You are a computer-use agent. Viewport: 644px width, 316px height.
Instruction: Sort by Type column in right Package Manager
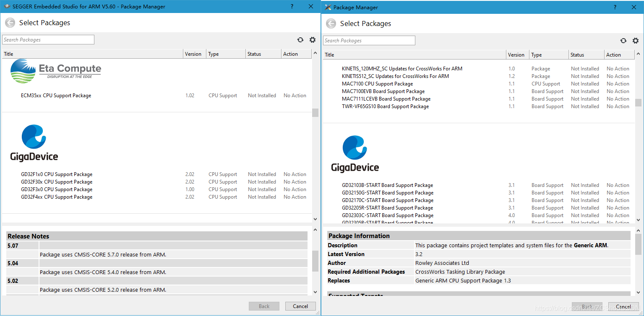click(x=549, y=55)
